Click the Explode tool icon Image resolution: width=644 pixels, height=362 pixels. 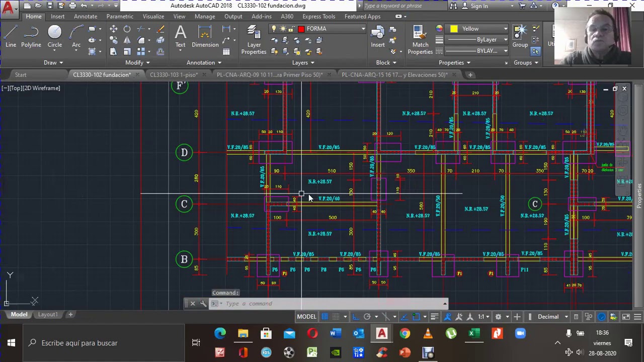[160, 40]
